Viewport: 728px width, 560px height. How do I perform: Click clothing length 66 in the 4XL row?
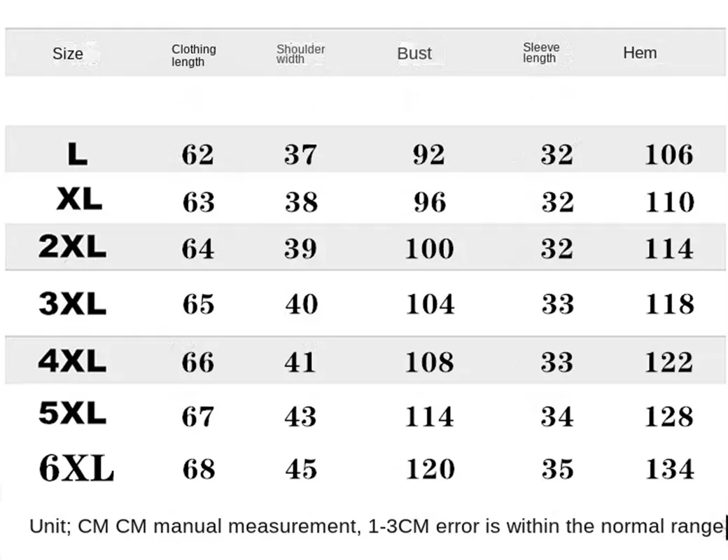click(x=198, y=362)
